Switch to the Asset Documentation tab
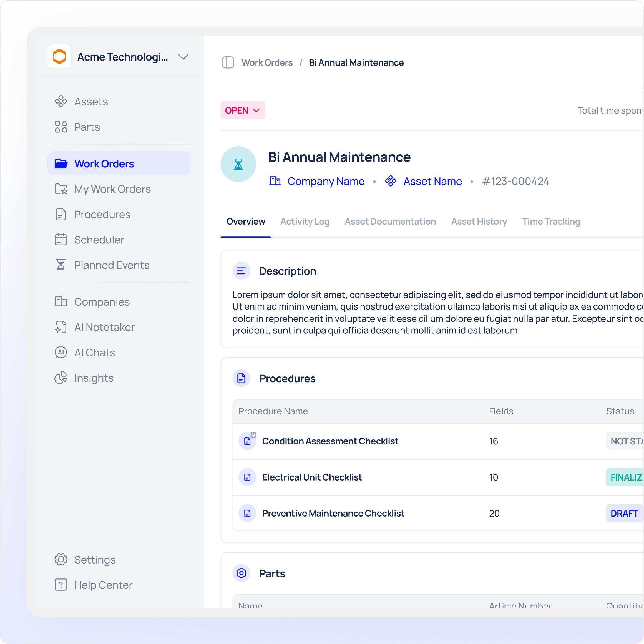 tap(390, 222)
